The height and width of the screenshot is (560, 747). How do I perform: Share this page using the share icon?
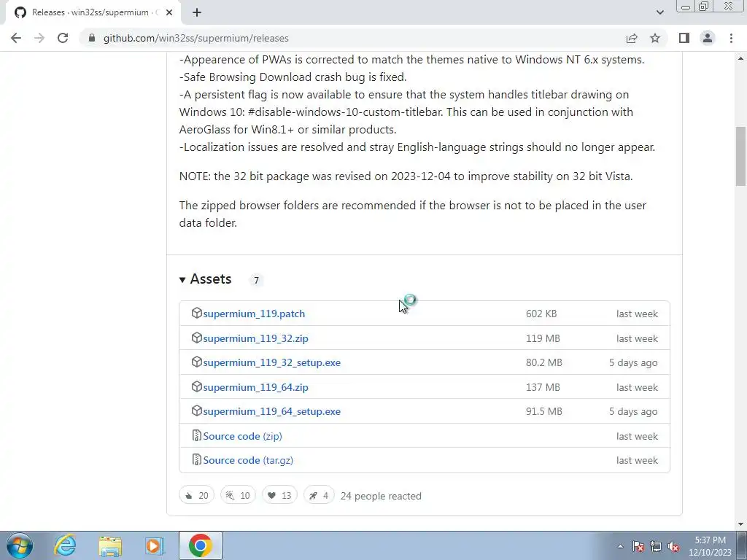click(x=632, y=38)
